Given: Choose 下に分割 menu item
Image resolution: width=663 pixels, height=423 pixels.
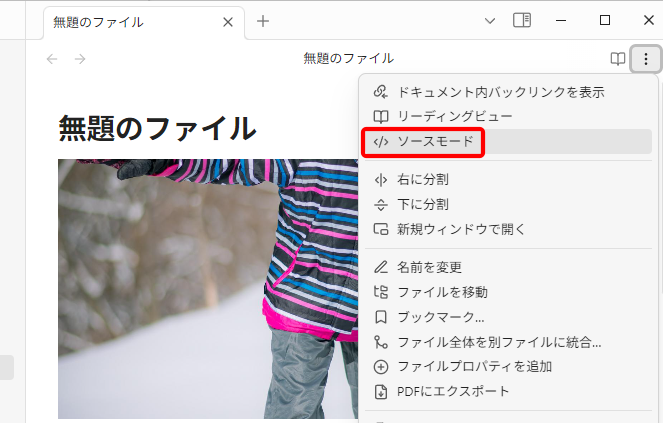Looking at the screenshot, I should pos(508,205).
